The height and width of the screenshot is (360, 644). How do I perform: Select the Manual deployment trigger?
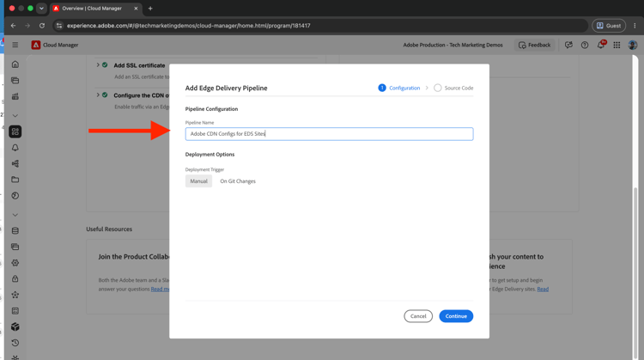coord(199,180)
